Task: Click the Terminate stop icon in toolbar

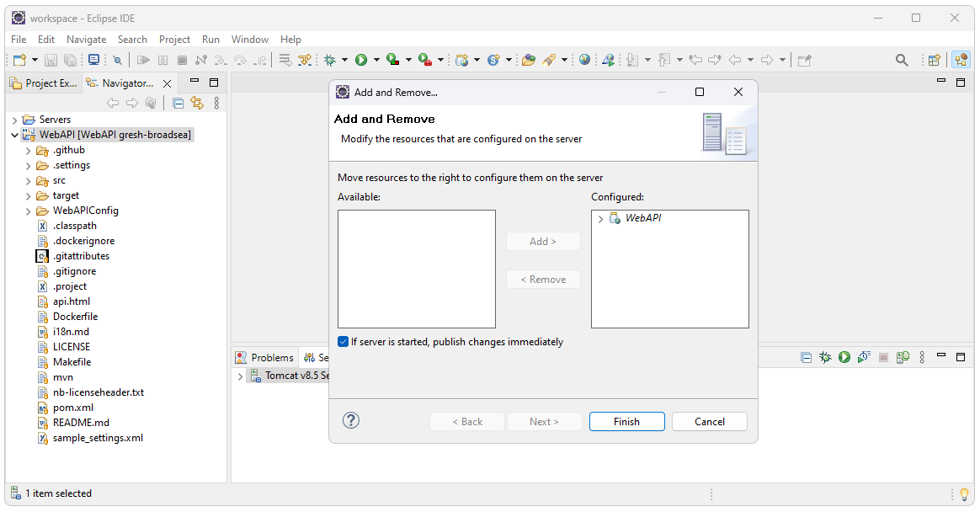Action: pyautogui.click(x=182, y=60)
